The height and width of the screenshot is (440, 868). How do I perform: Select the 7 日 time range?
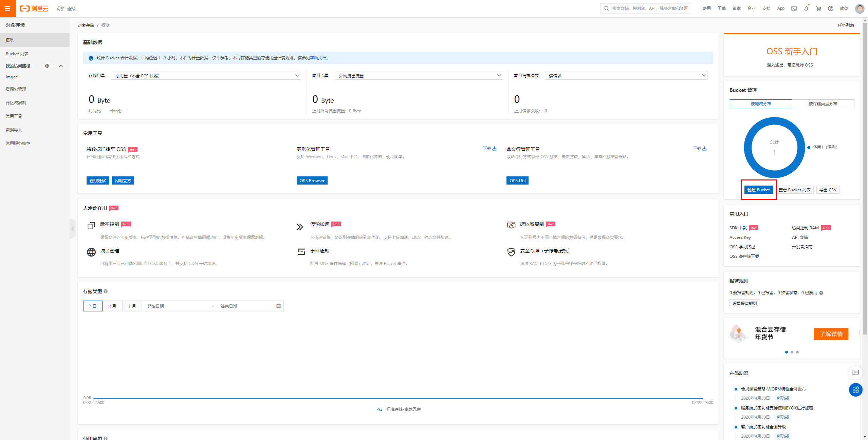click(93, 306)
